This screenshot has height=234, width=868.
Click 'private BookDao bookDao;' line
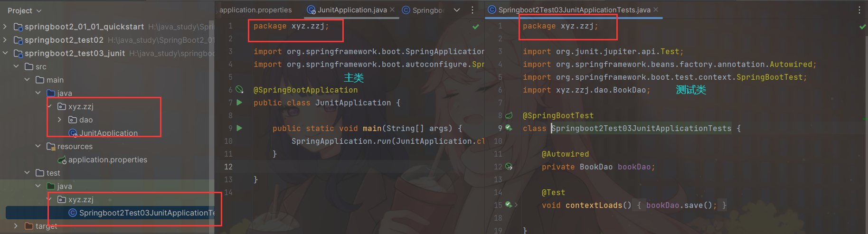coord(598,167)
